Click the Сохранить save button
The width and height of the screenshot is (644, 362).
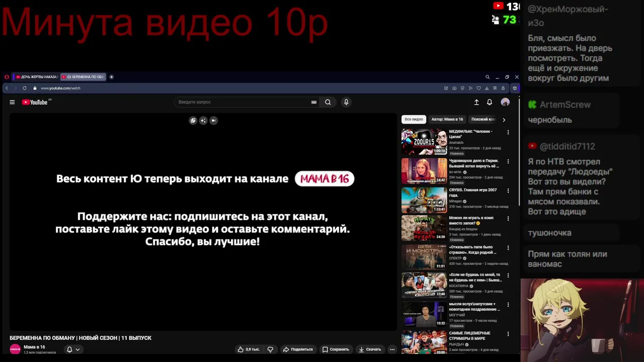(x=336, y=349)
